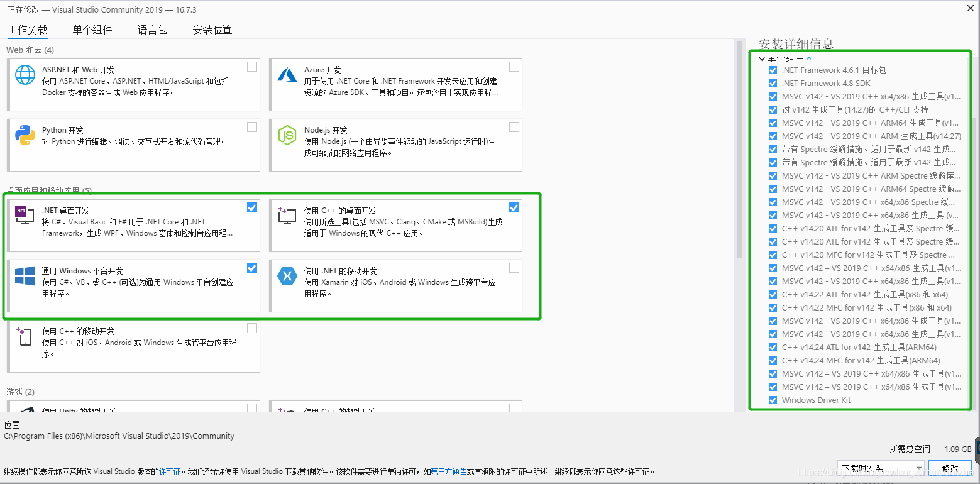The image size is (980, 484).
Task: Click the Xamarin 使用 .NET 的移动开发 icon
Action: pos(287,275)
